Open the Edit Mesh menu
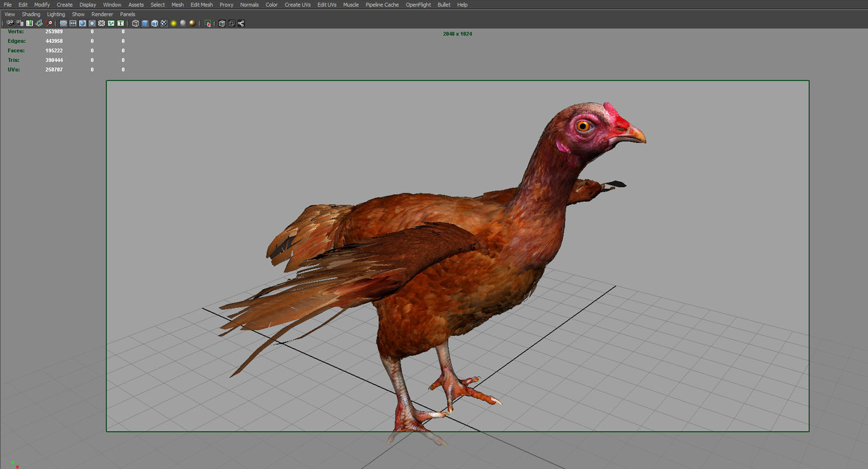This screenshot has height=469, width=868. (x=202, y=5)
